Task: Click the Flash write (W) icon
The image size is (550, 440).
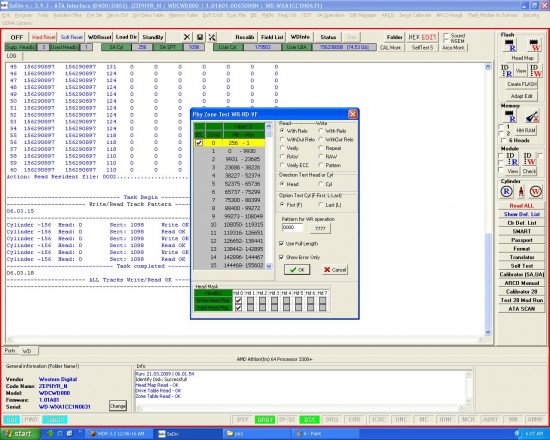Action: [534, 45]
